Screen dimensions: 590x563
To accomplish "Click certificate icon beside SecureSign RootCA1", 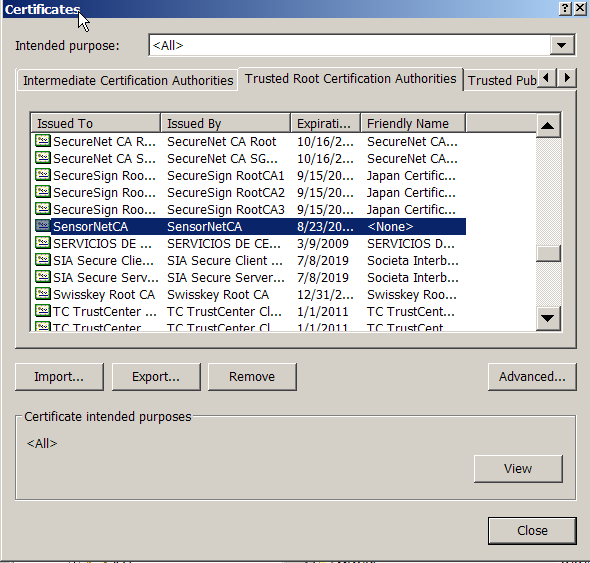I will tap(43, 175).
